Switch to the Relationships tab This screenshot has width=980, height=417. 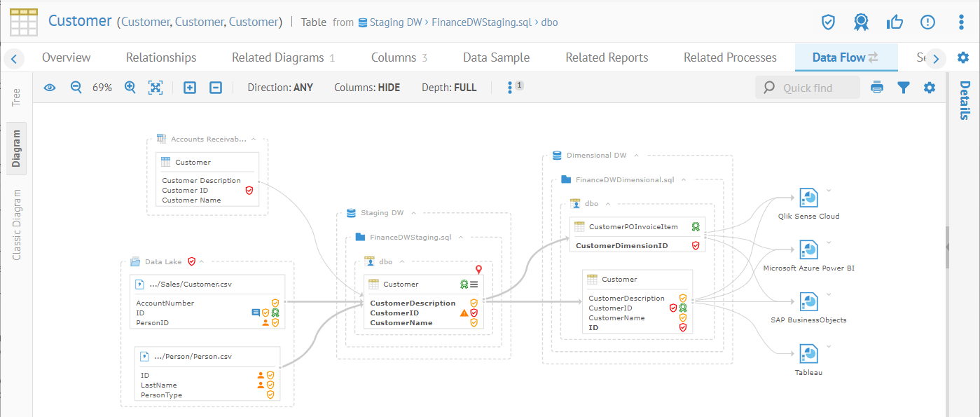pos(161,57)
